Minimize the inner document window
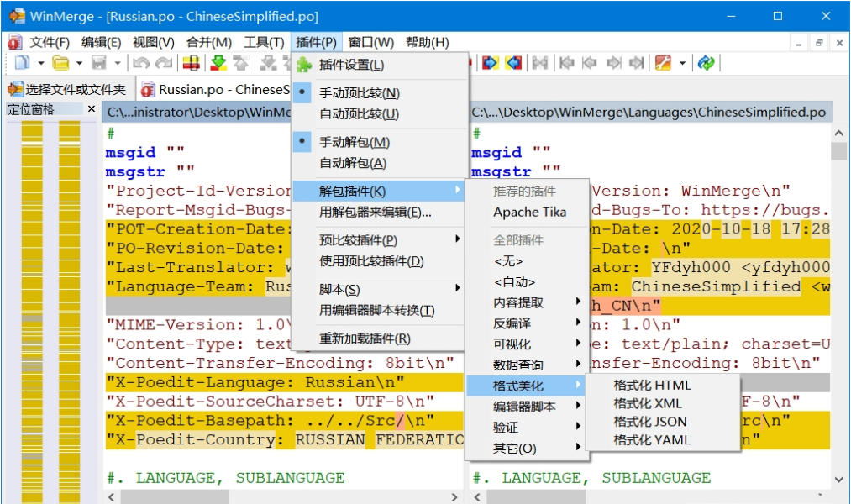Screen dimensions: 851x504 (x=798, y=42)
